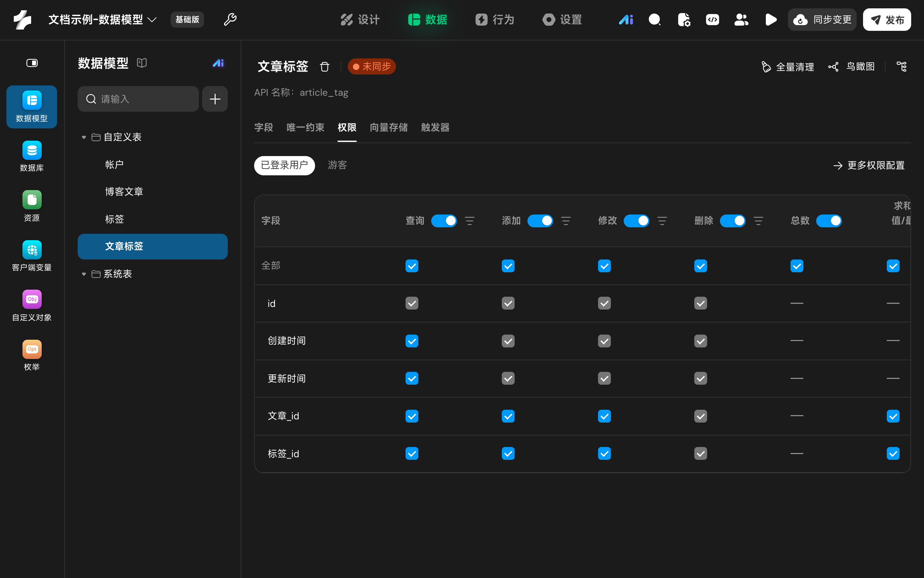The image size is (924, 578).
Task: Click the tree structure icon at top right
Action: [x=902, y=66]
